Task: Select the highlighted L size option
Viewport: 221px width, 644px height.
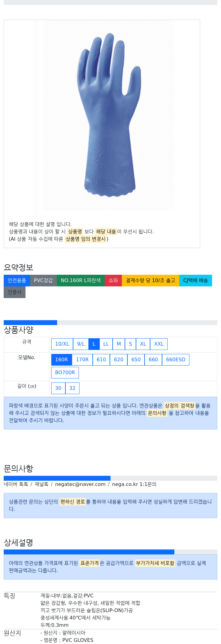Action: [x=94, y=344]
